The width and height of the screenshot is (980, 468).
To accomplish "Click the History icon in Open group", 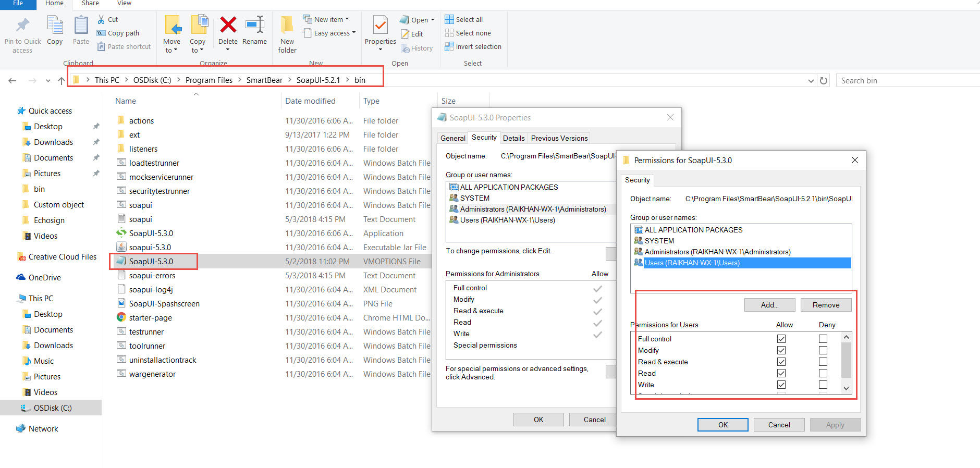I will tap(405, 48).
